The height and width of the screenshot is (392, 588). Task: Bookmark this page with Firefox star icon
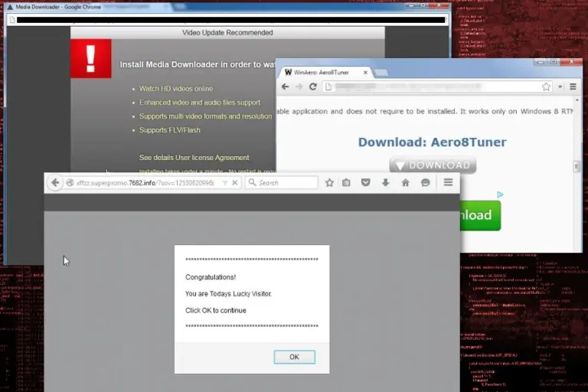tap(329, 183)
